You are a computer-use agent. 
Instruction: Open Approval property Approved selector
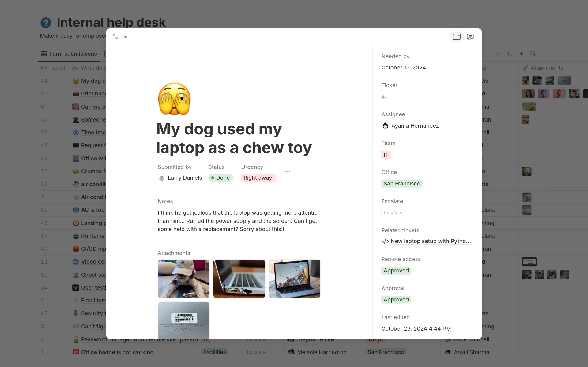coord(396,300)
